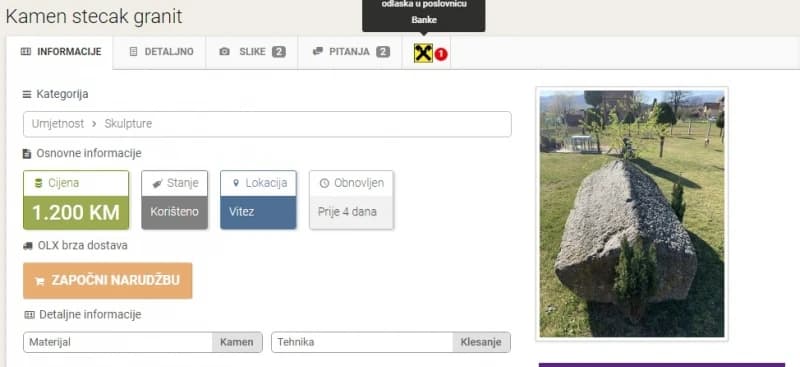Click the tag icon beside Stanje
Viewport: 800px width, 367px height.
coord(158,184)
